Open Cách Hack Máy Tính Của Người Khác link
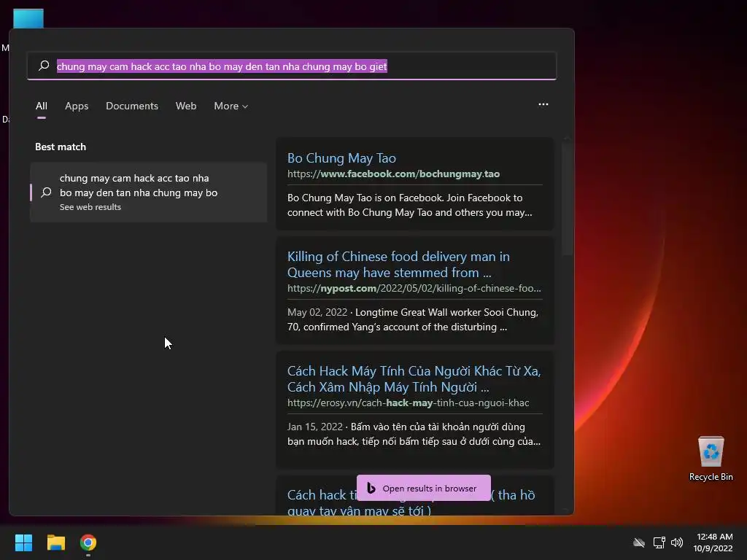The height and width of the screenshot is (560, 747). 414,378
